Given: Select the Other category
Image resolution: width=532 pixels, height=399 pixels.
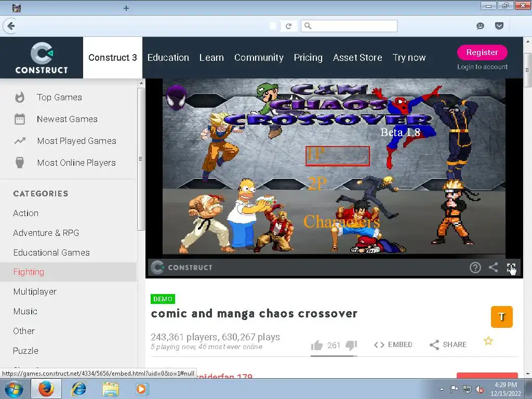Looking at the screenshot, I should pos(24,331).
